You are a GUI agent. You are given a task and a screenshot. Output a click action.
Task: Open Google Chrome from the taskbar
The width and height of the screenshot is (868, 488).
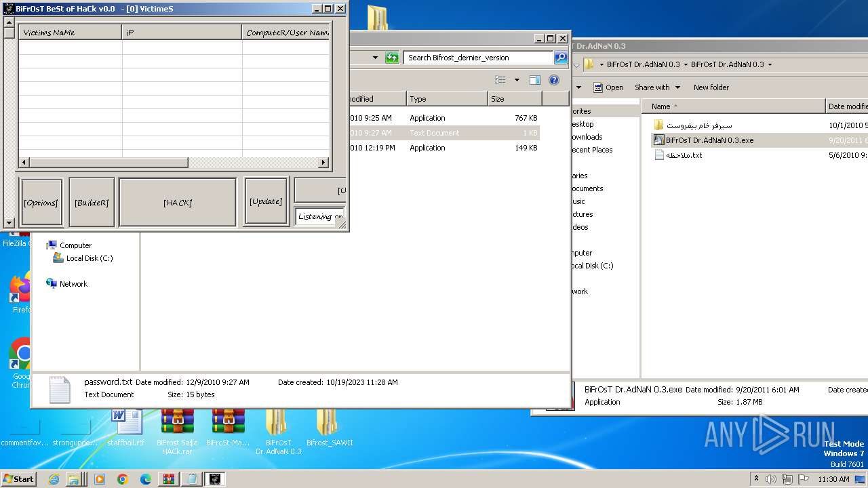tap(122, 479)
